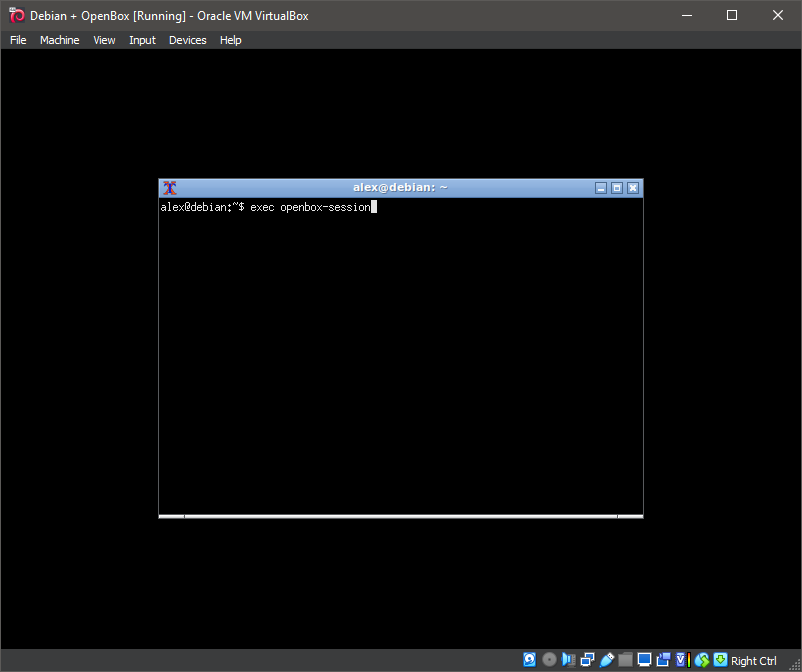The width and height of the screenshot is (802, 672).
Task: Click the display status icon
Action: (x=644, y=660)
